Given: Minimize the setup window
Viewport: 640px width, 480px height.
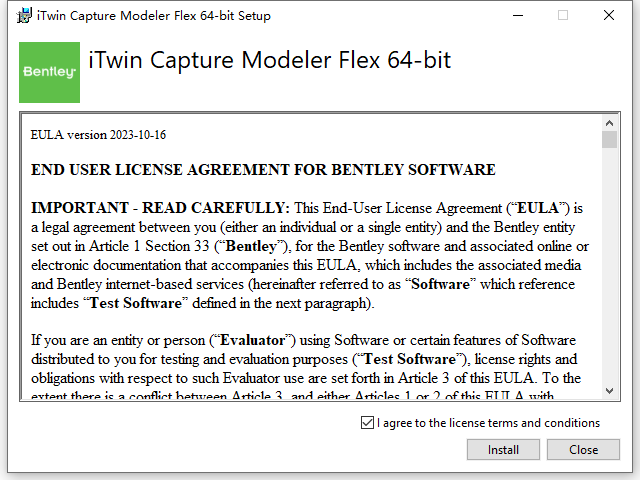Looking at the screenshot, I should click(x=518, y=16).
